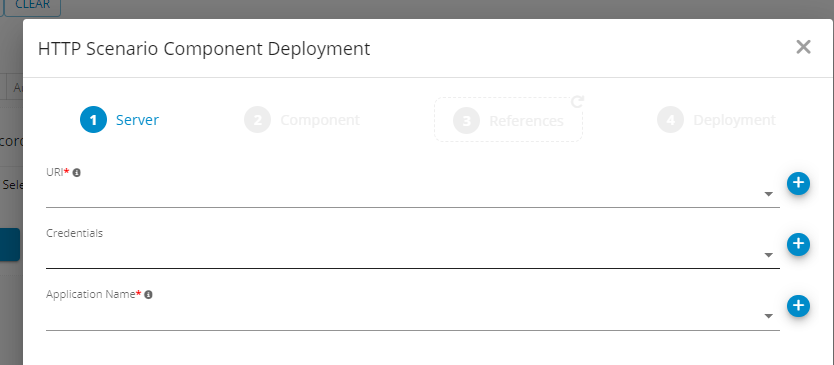
Task: Show the Application Name info icon
Action: pyautogui.click(x=148, y=294)
